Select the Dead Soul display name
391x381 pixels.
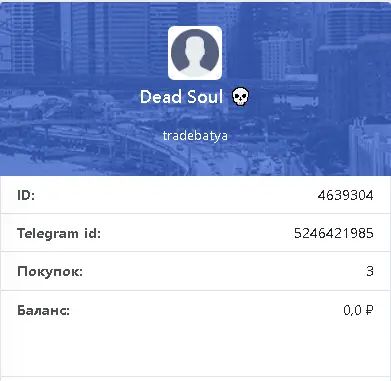(x=181, y=97)
